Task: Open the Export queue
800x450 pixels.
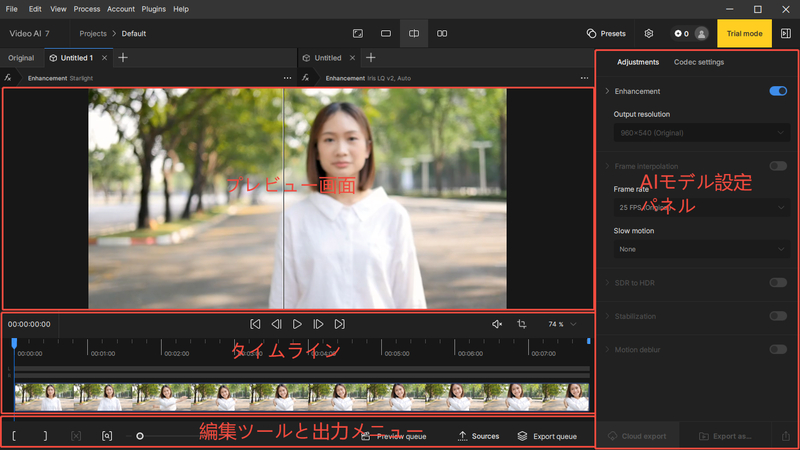Action: (547, 436)
